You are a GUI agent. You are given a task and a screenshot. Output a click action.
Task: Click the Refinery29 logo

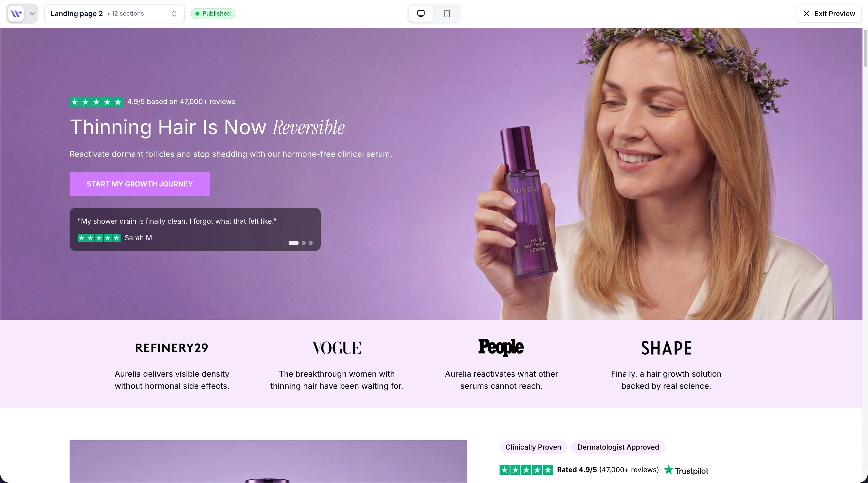172,348
